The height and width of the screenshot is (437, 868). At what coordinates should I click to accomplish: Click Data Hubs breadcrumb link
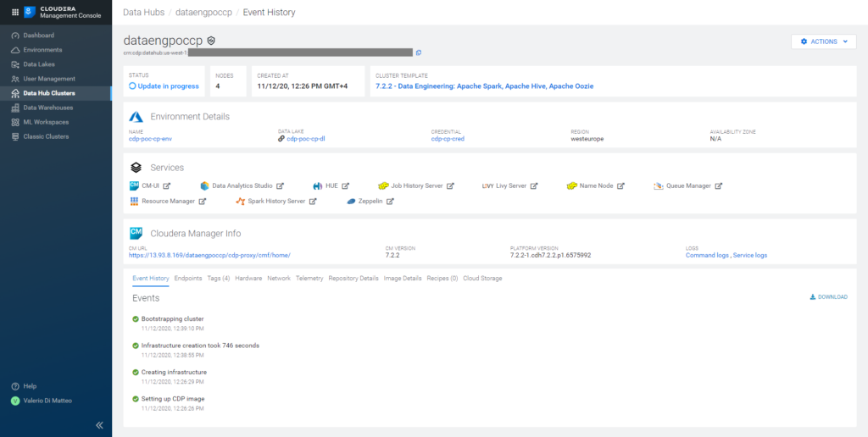click(x=143, y=12)
